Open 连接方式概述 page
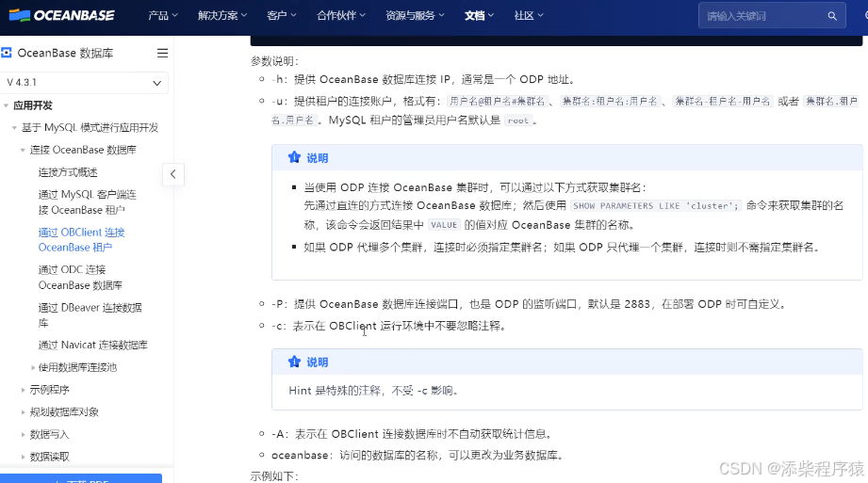Screen dimensions: 868x483 point(68,172)
